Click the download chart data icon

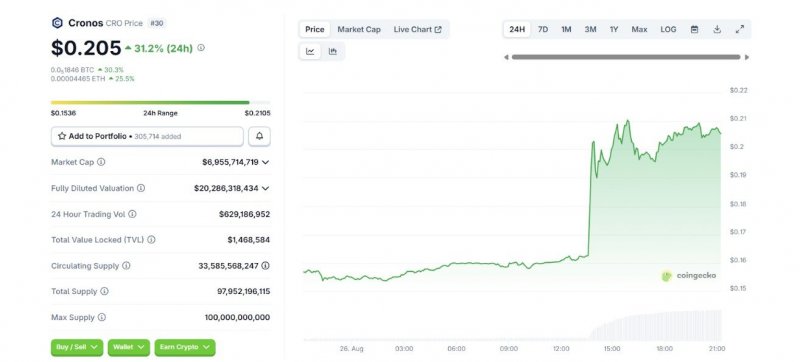click(717, 30)
